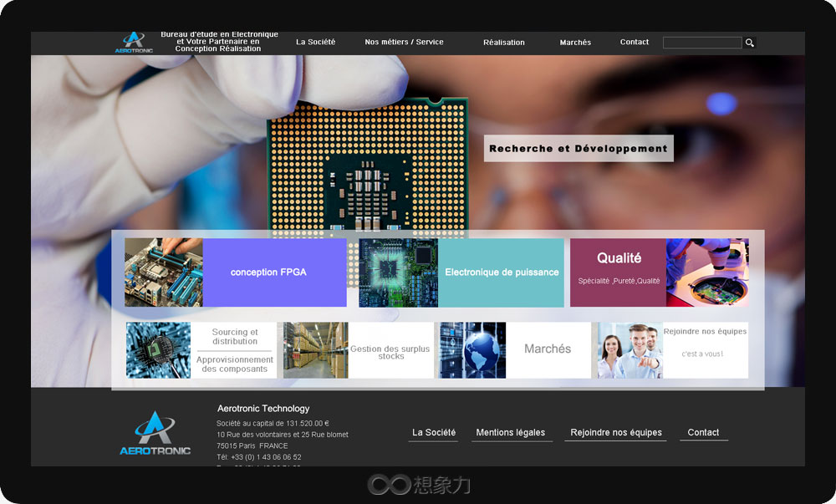Click Rejoindre nos équipes footer link
836x504 pixels.
pyautogui.click(x=616, y=433)
